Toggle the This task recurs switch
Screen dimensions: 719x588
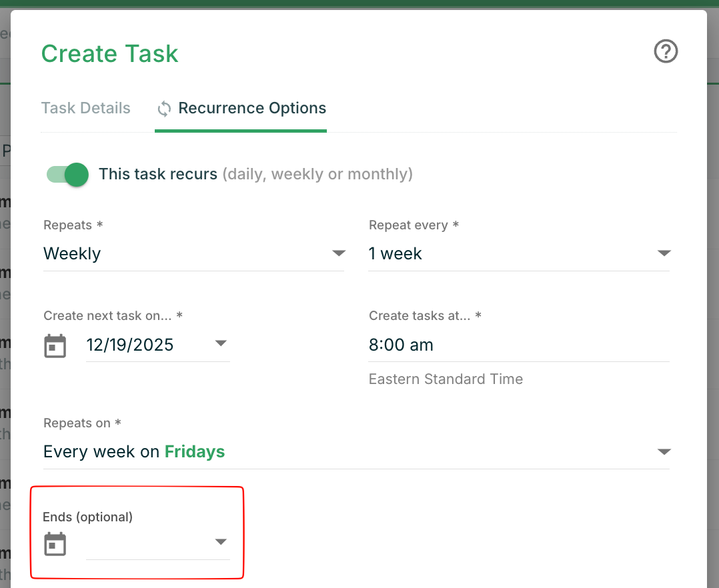(x=68, y=175)
